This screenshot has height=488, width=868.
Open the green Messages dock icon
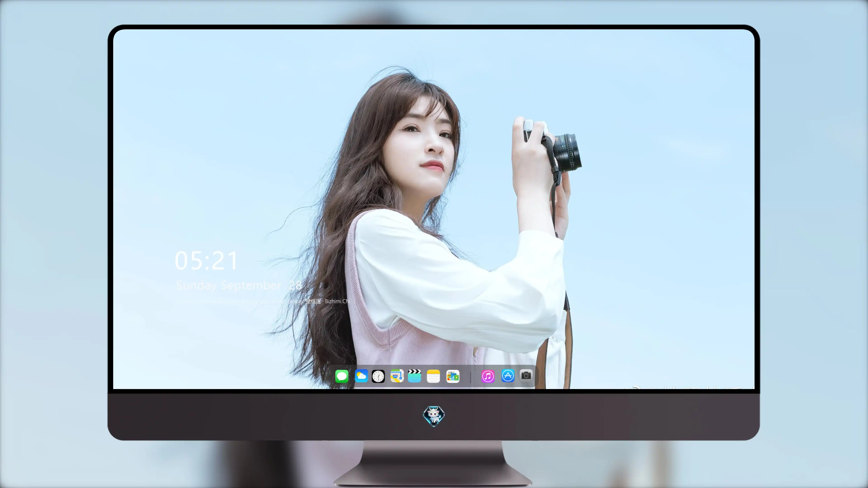tap(342, 376)
